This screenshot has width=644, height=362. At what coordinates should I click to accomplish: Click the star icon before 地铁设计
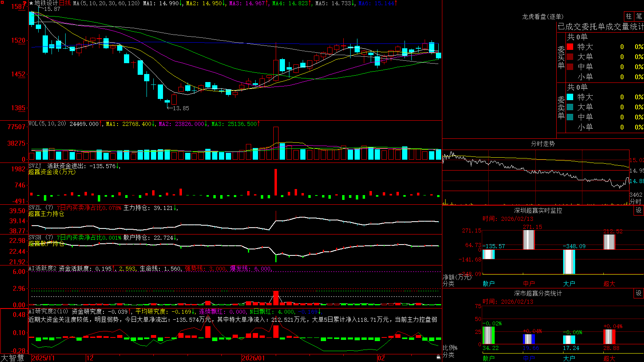(31, 3)
